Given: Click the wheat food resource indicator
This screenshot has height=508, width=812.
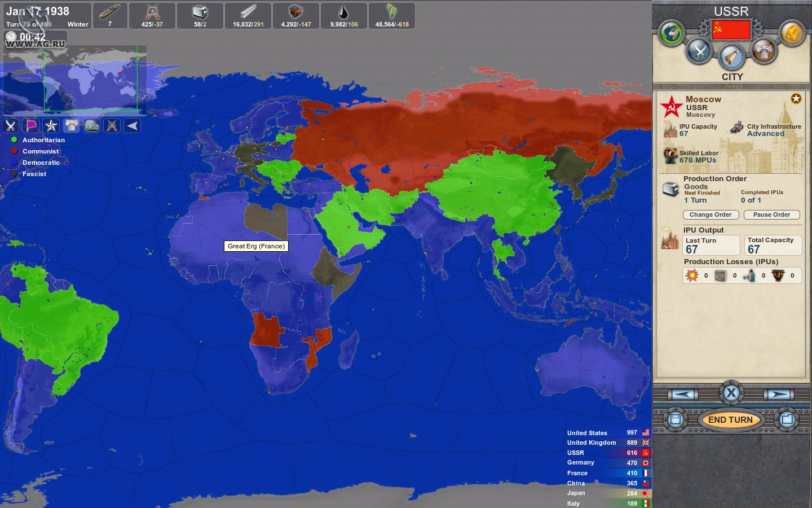Looking at the screenshot, I should click(392, 16).
